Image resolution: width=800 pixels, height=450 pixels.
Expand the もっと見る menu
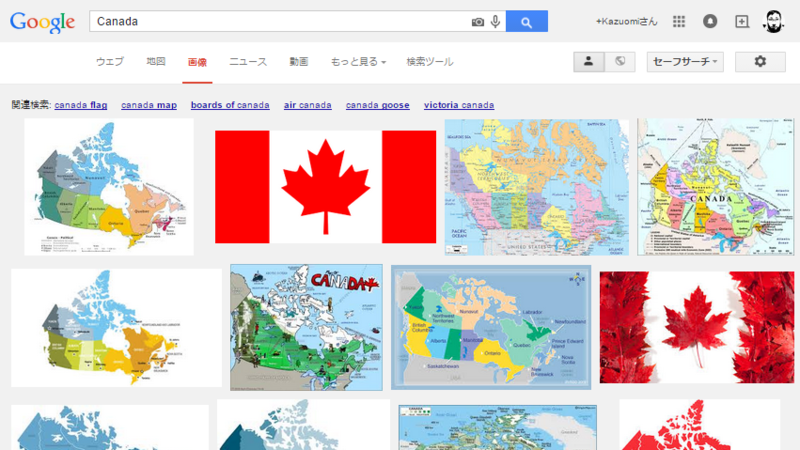[x=358, y=62]
